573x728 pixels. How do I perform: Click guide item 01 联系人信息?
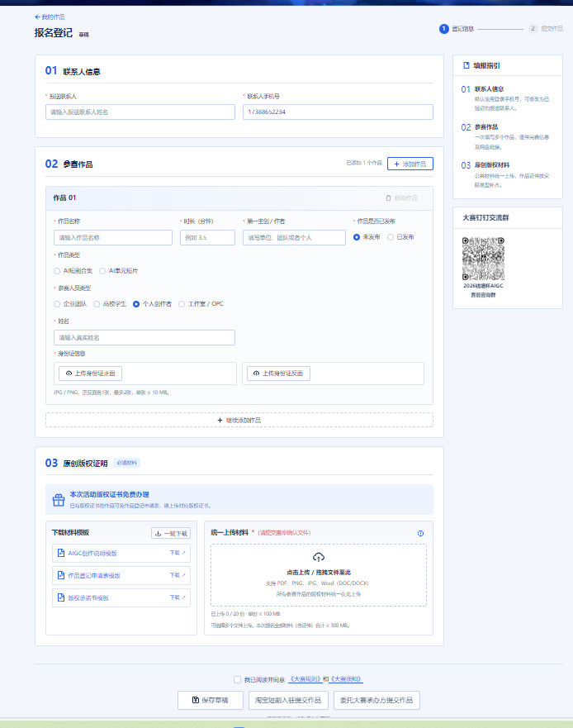click(505, 98)
